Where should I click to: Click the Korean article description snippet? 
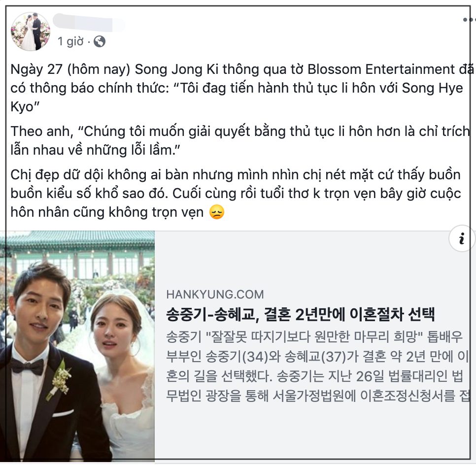coord(317,366)
